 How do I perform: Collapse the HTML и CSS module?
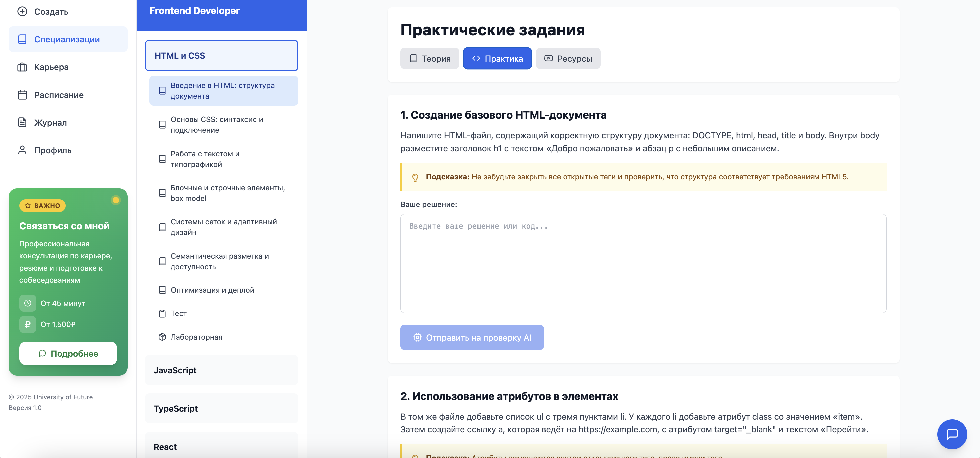point(221,56)
